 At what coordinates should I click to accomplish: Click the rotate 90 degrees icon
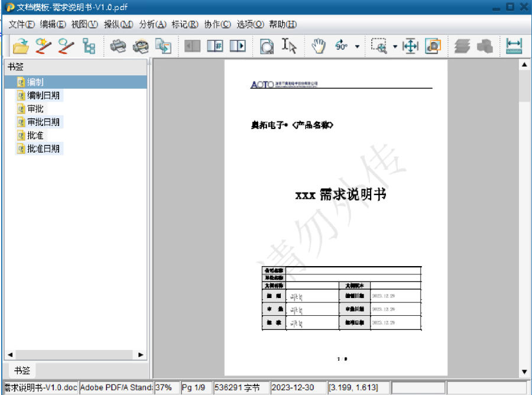342,46
